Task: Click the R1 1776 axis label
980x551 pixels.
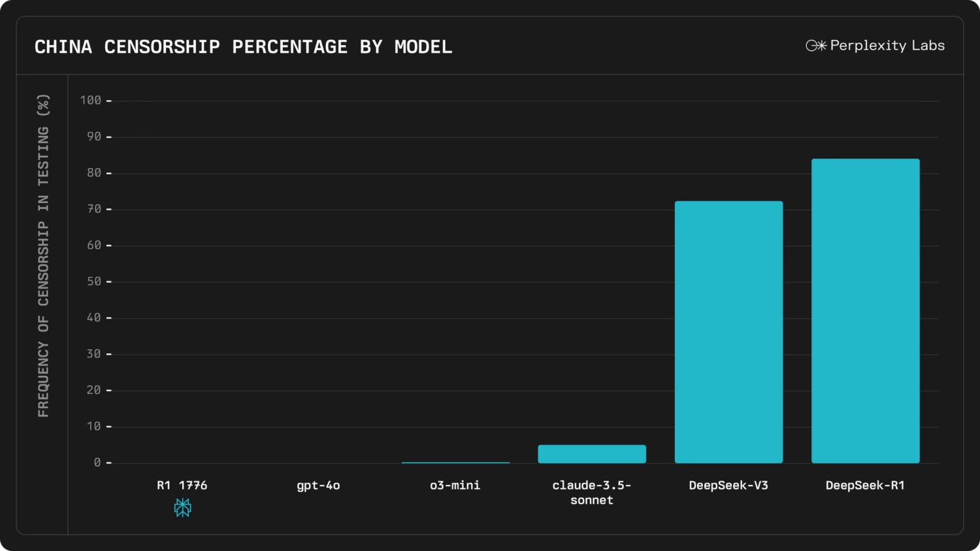Action: (182, 485)
